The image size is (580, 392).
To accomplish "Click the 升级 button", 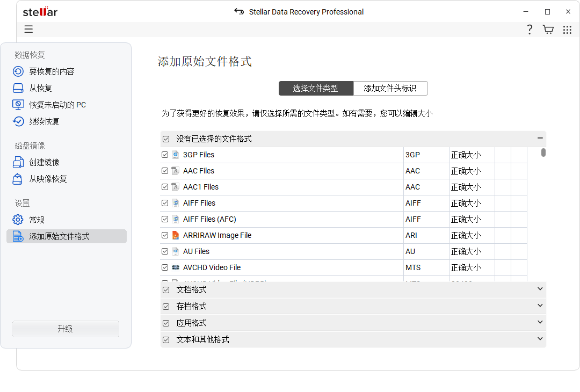I will 65,329.
